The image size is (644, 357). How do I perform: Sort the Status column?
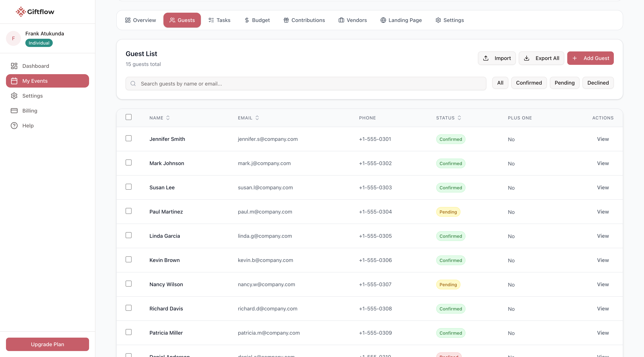[459, 118]
